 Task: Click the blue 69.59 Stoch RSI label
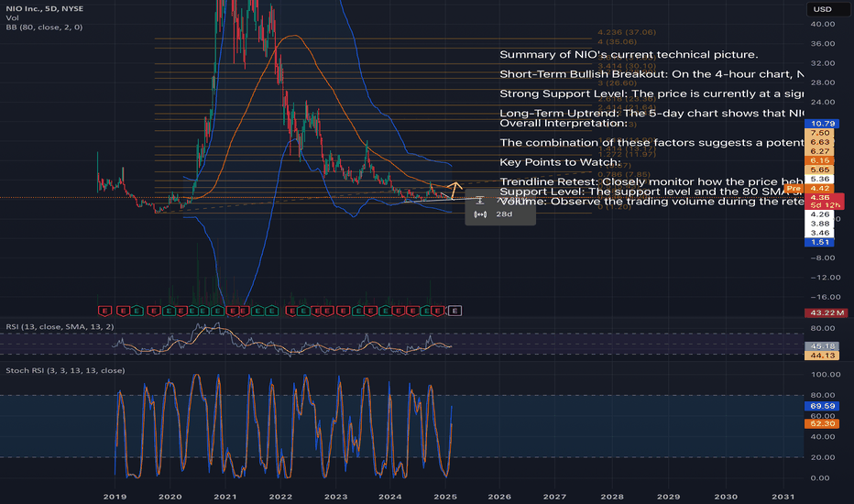pos(822,406)
